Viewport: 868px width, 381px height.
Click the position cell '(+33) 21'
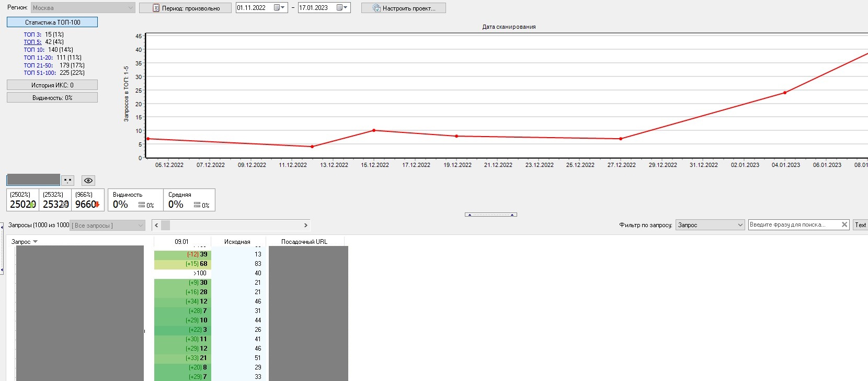point(182,358)
